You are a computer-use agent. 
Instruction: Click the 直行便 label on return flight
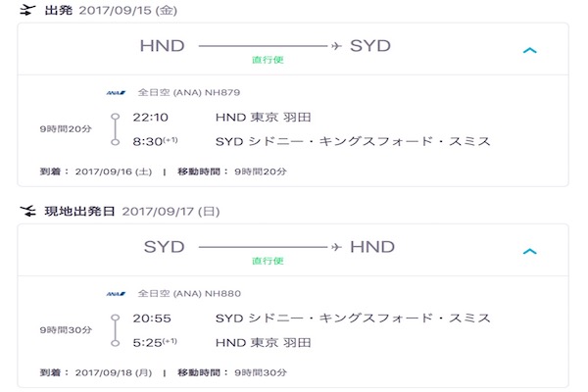point(268,261)
